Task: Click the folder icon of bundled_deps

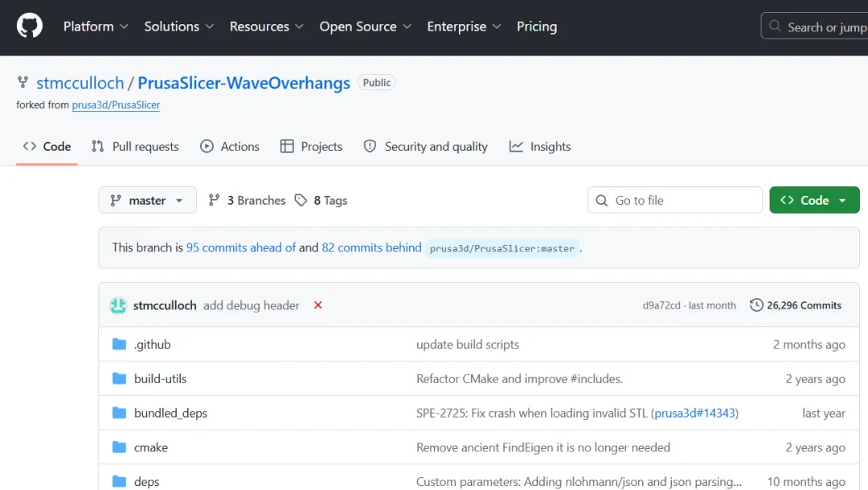Action: [x=119, y=413]
